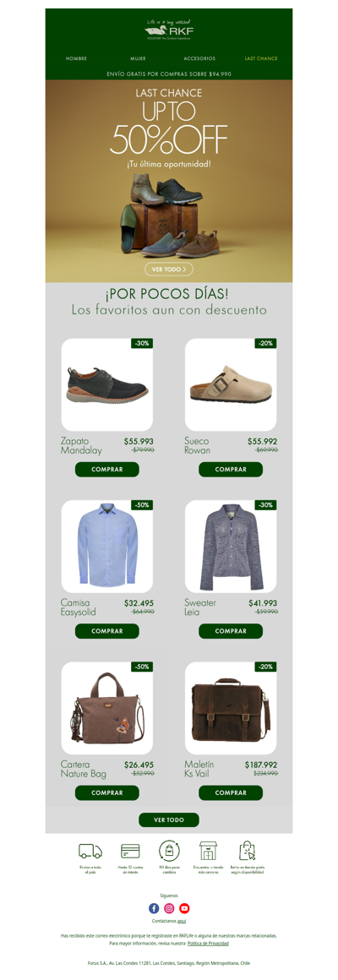Go to the LAST CHANCE section
The width and height of the screenshot is (338, 980).
(x=261, y=58)
